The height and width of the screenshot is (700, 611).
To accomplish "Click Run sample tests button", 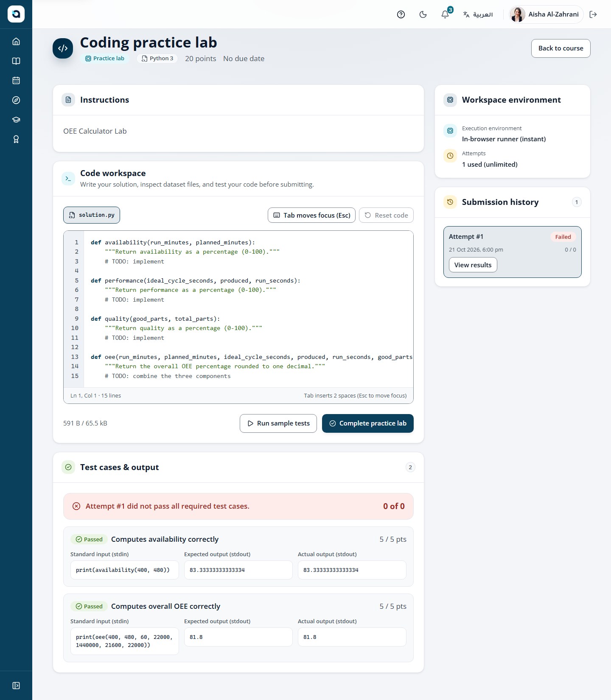I will [x=278, y=423].
